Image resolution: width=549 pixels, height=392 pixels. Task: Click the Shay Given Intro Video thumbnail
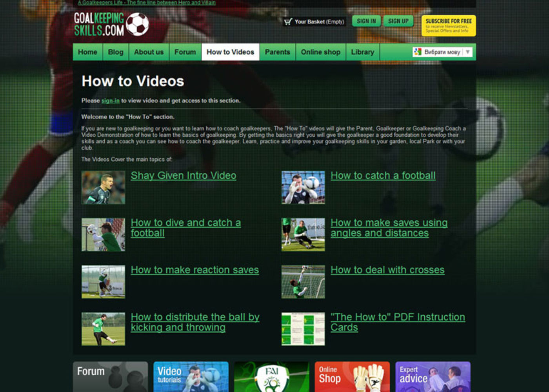tap(103, 187)
